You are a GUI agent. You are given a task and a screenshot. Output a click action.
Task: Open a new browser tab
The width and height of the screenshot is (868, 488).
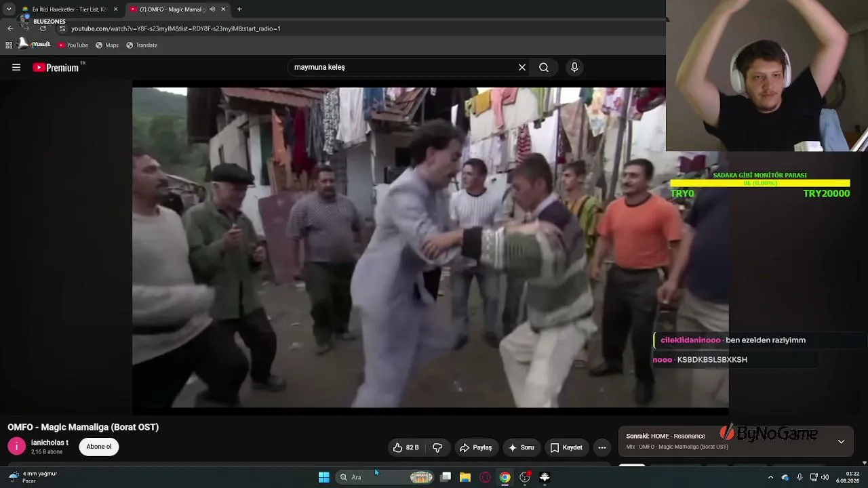click(239, 9)
